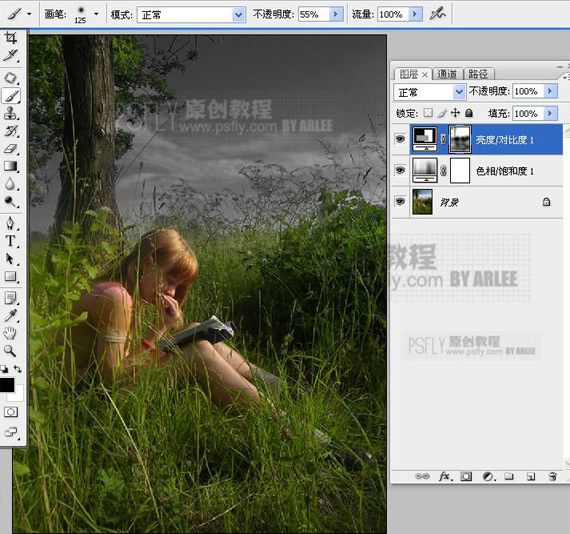Select 色相/饱和度 1 white mask thumbnail

(x=460, y=170)
